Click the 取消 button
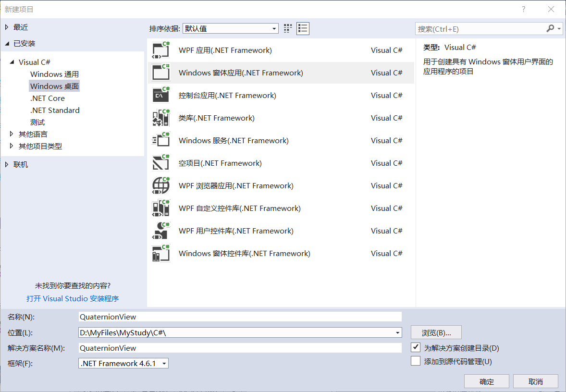Viewport: 566px width, 392px height. [536, 381]
